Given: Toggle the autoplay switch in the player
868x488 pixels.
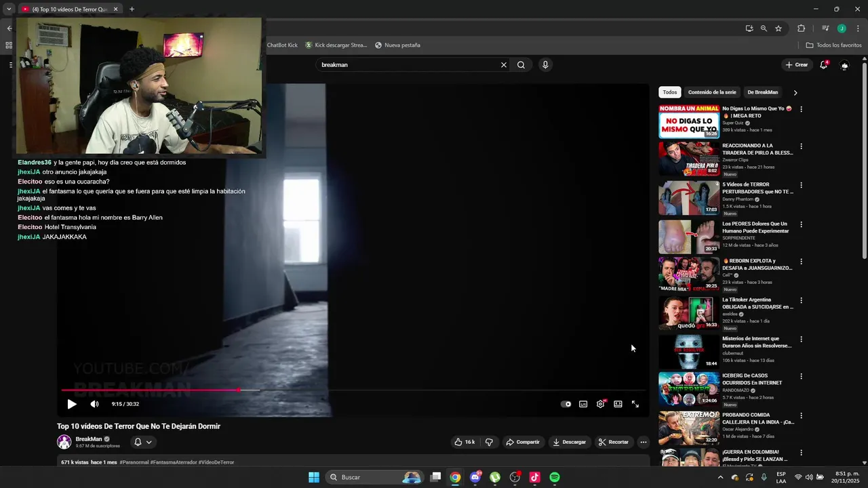Looking at the screenshot, I should click(x=566, y=404).
